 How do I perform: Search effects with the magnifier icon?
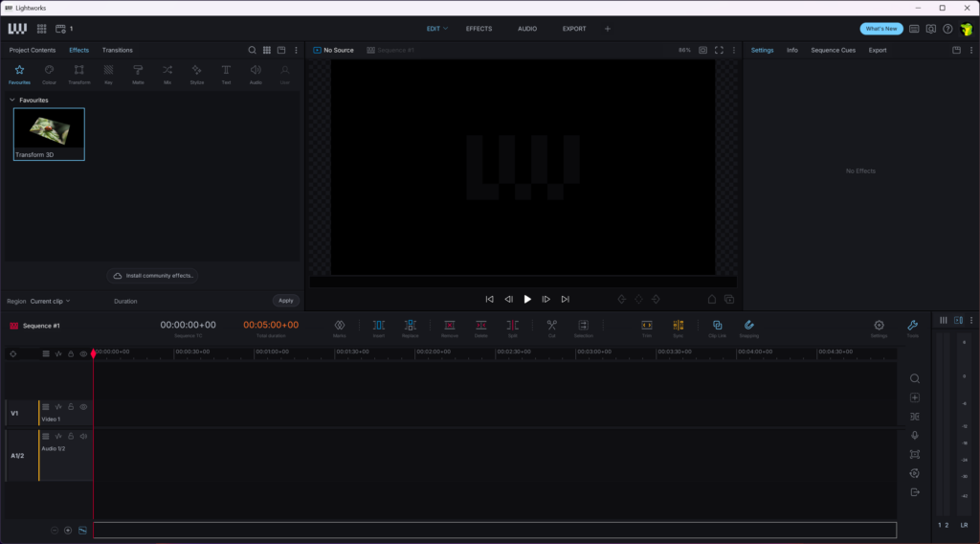[252, 50]
